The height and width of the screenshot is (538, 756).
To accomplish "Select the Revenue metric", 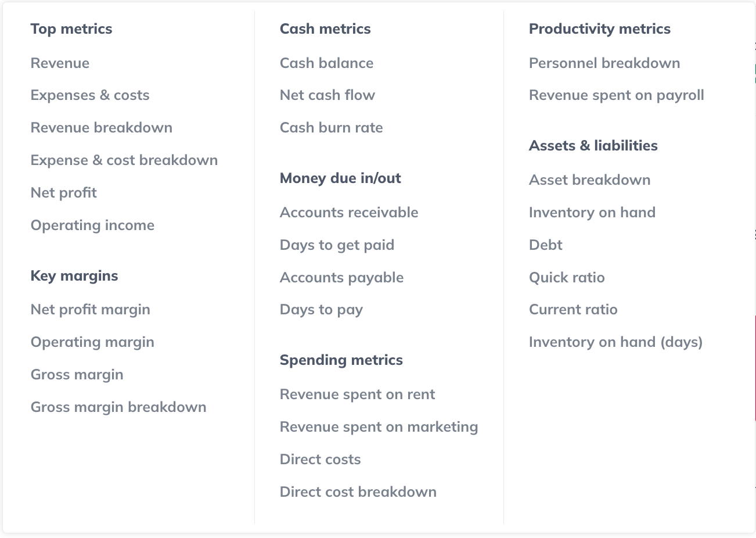I will click(60, 63).
